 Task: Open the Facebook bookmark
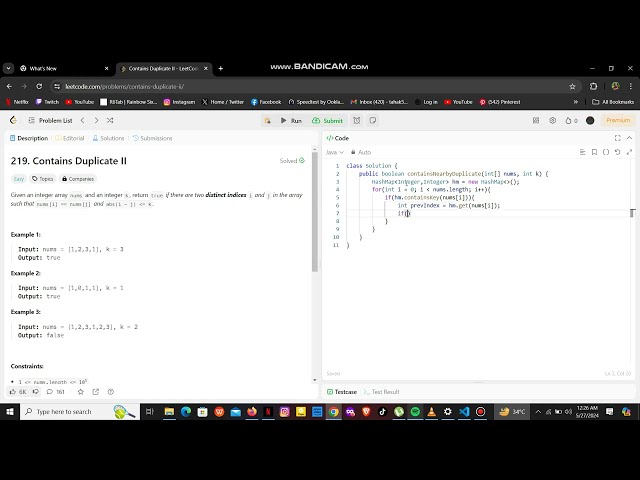point(266,102)
